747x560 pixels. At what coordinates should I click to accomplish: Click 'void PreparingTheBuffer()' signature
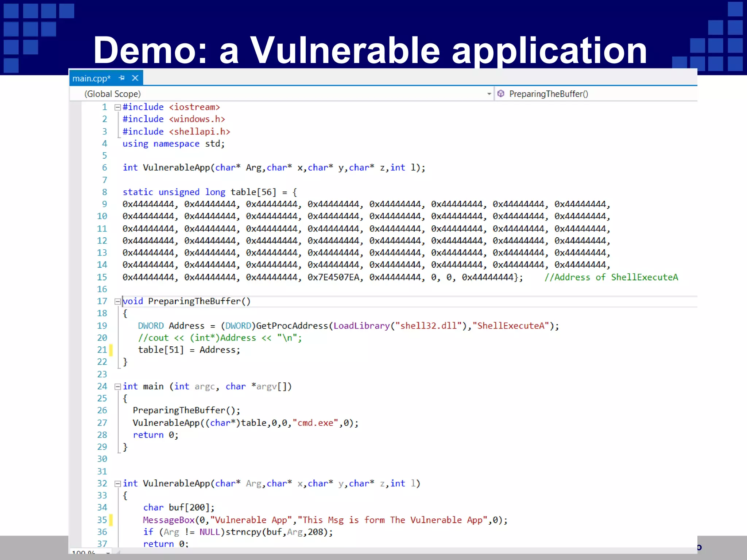point(186,302)
